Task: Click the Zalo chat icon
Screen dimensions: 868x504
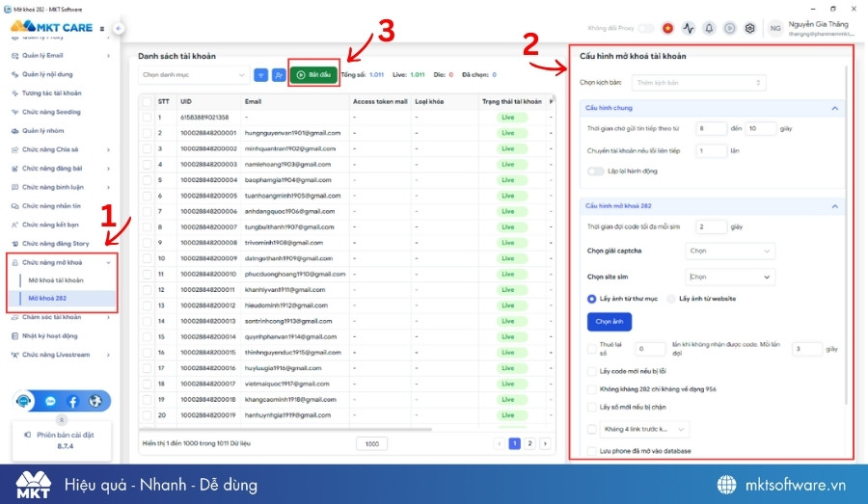Action: [50, 401]
